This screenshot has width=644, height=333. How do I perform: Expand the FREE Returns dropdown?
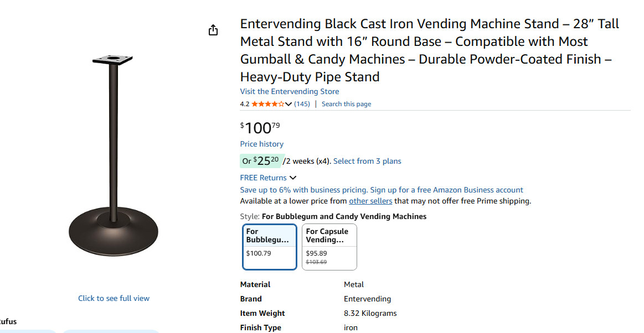268,178
